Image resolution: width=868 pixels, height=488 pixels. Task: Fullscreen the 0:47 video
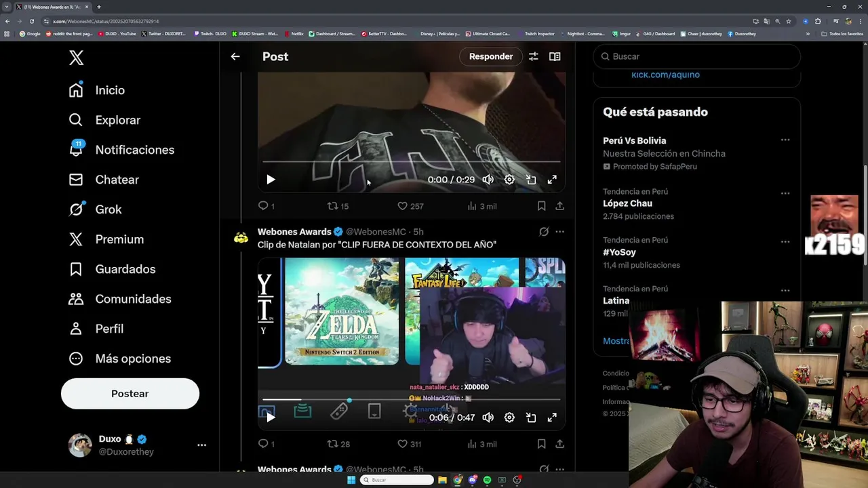(552, 418)
